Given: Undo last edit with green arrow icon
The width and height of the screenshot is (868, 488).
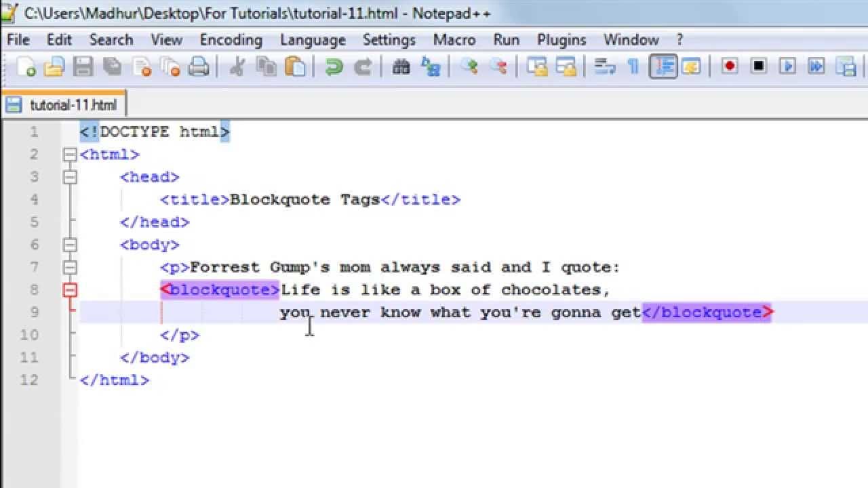Looking at the screenshot, I should [x=334, y=66].
